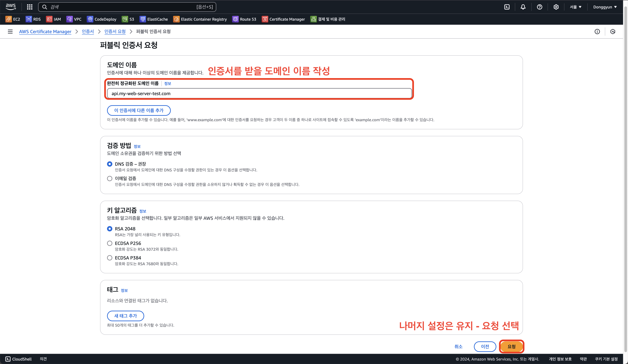Open the AWS services grid menu
The width and height of the screenshot is (628, 364).
click(x=30, y=7)
